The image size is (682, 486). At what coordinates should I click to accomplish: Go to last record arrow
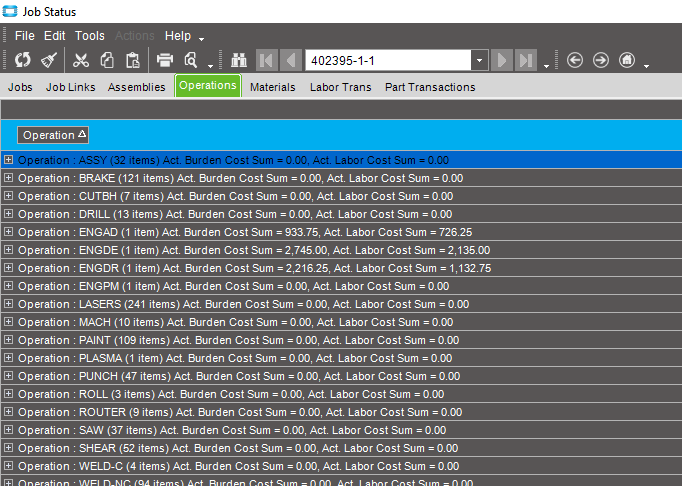(x=526, y=60)
